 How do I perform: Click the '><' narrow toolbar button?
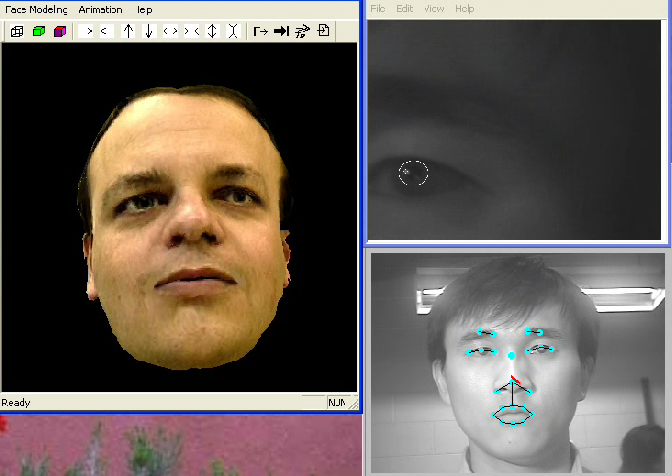pos(191,31)
